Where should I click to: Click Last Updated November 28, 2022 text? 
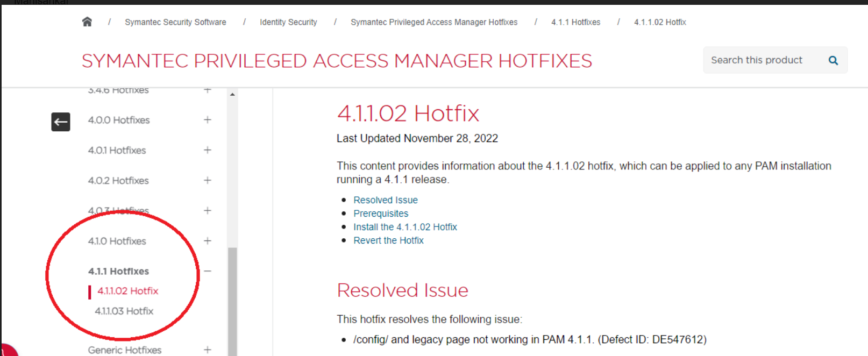(417, 138)
